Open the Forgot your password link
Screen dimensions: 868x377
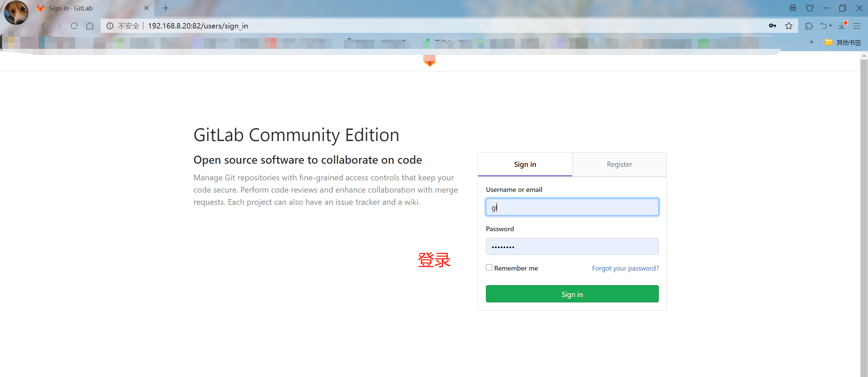tap(625, 268)
